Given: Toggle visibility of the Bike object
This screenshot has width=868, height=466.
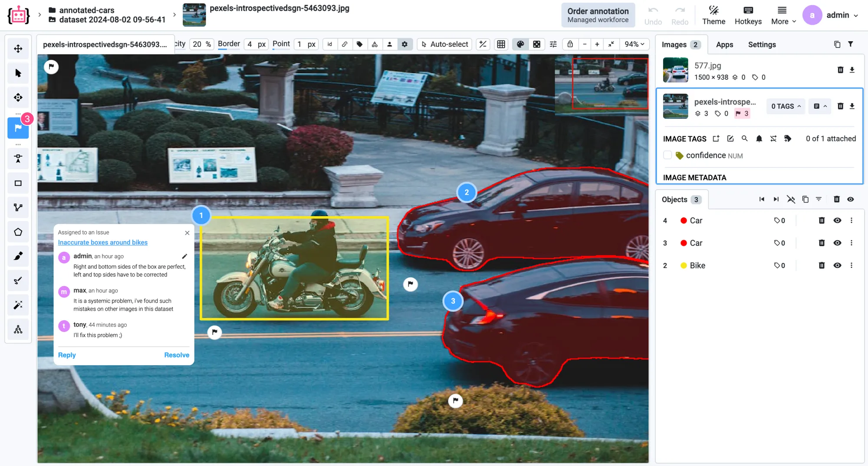Looking at the screenshot, I should tap(837, 266).
